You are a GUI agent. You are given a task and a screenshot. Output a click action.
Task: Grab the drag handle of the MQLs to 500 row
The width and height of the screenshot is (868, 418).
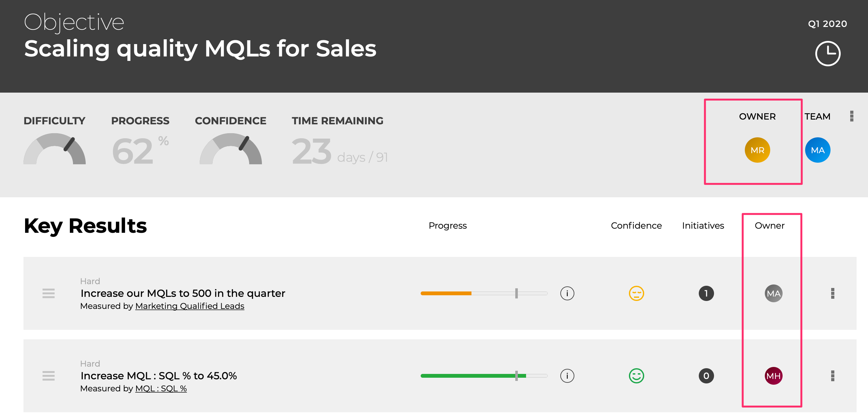(x=49, y=293)
